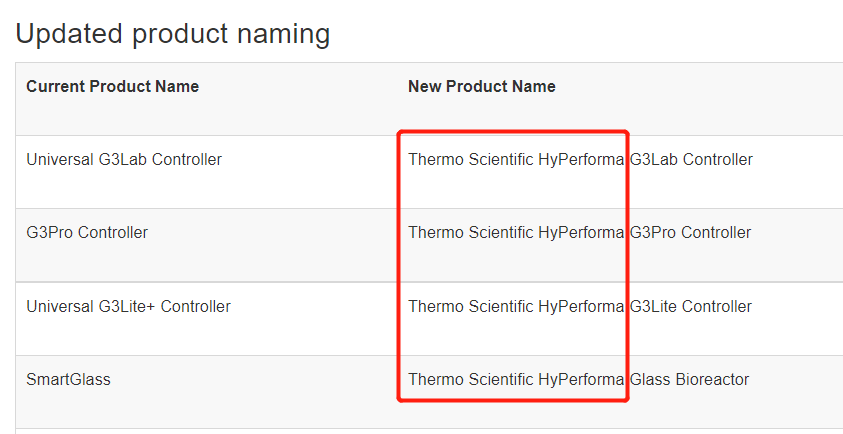Click "HyPerforma" in the Universal G3Lab row

click(580, 160)
